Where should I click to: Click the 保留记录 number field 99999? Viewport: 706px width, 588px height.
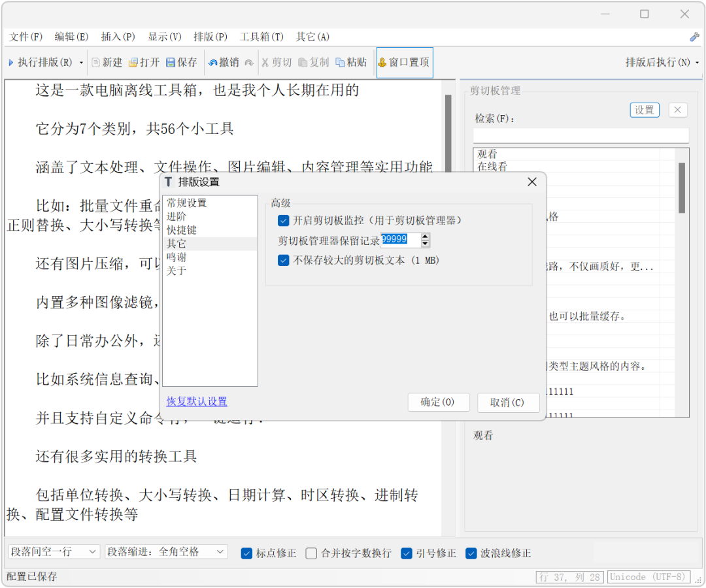click(x=400, y=240)
